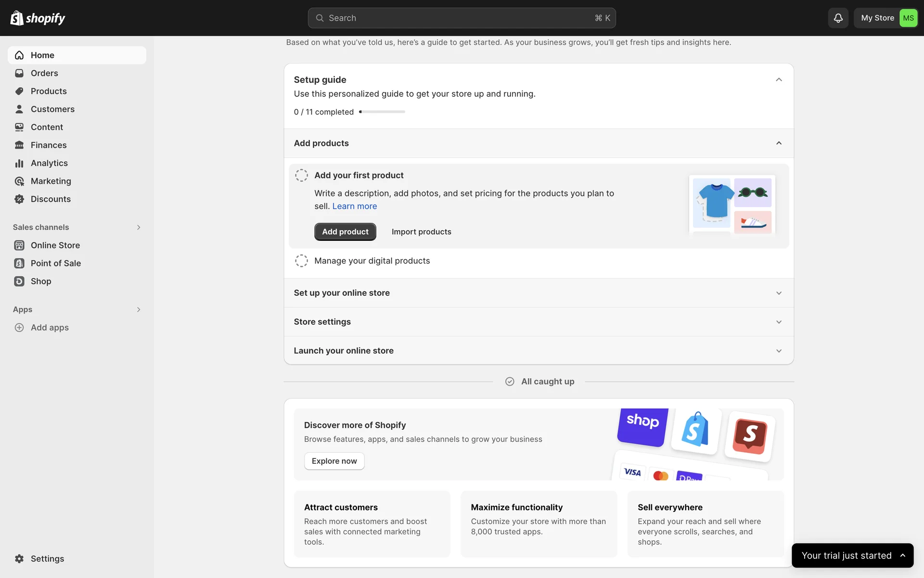Open the notifications bell icon
This screenshot has width=924, height=578.
click(838, 18)
